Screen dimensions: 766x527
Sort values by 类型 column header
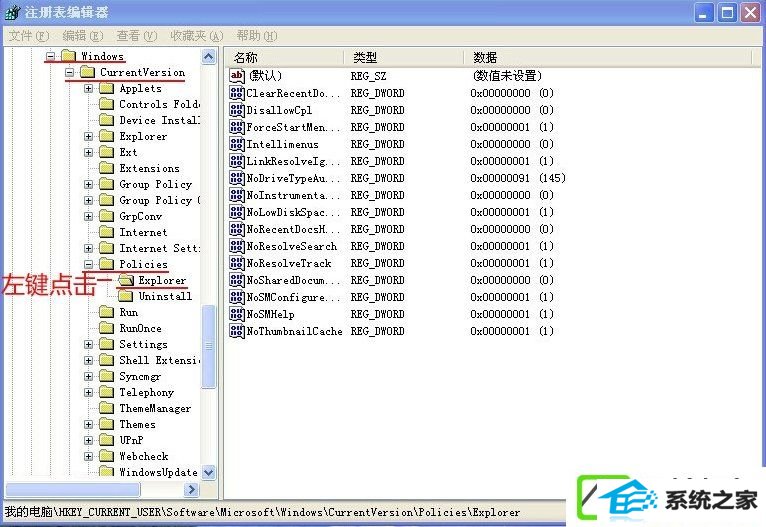(404, 58)
